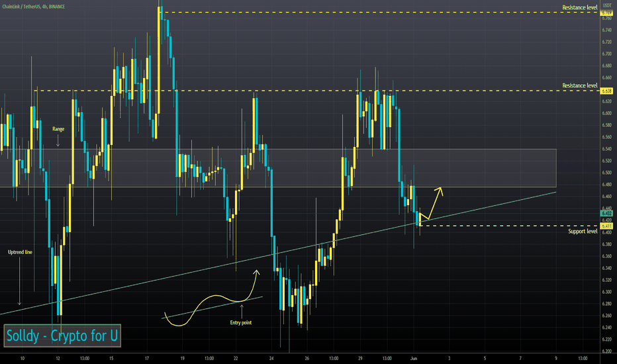
Task: Click the 7 date label on time axis
Action: click(x=520, y=359)
